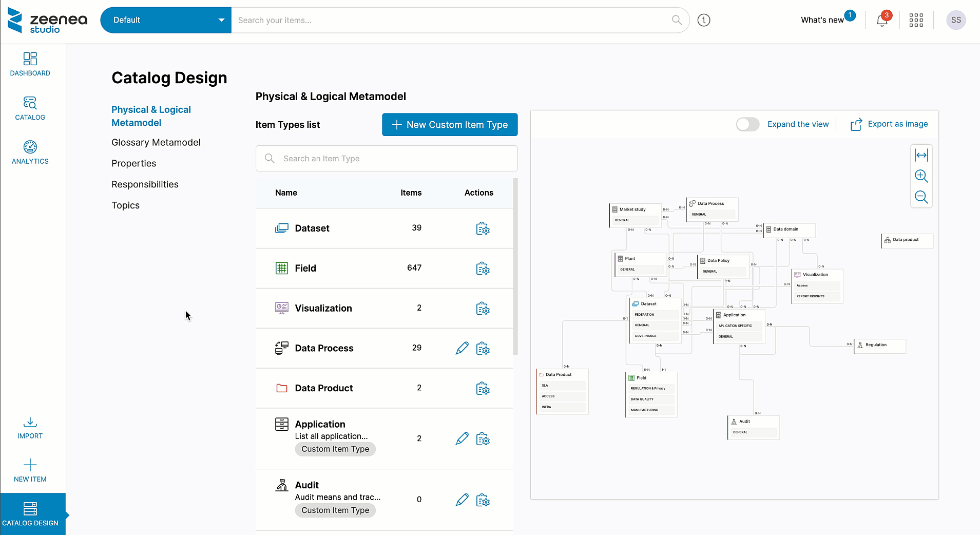The height and width of the screenshot is (535, 980).
Task: Open the apps grid menu
Action: coord(916,20)
